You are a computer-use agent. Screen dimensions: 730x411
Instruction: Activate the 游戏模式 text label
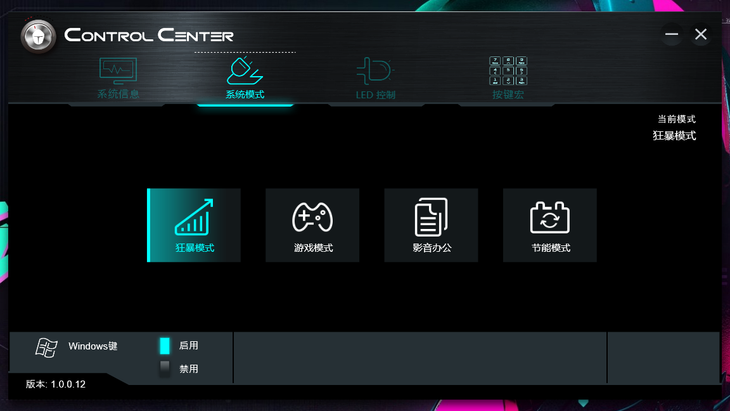313,248
